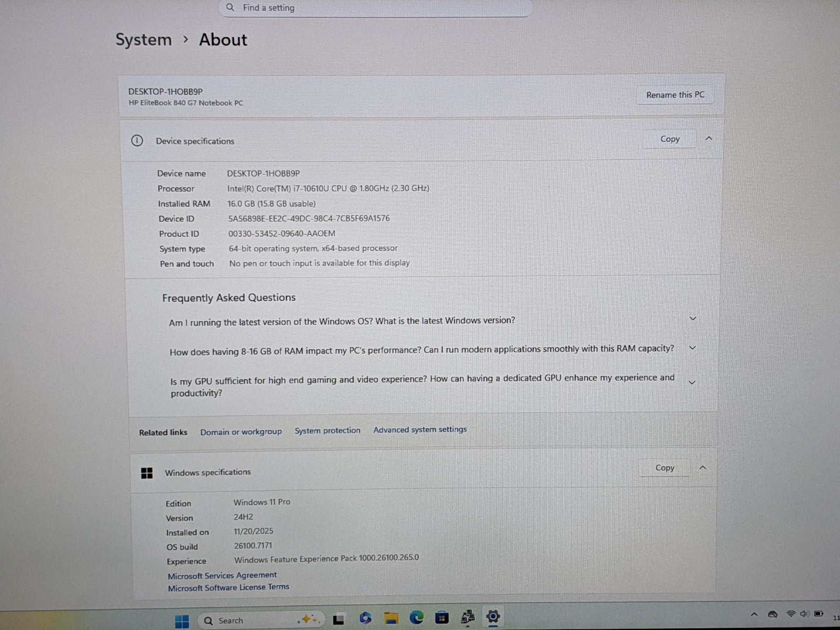
Task: Open Microsoft Store from the taskbar
Action: point(442,618)
